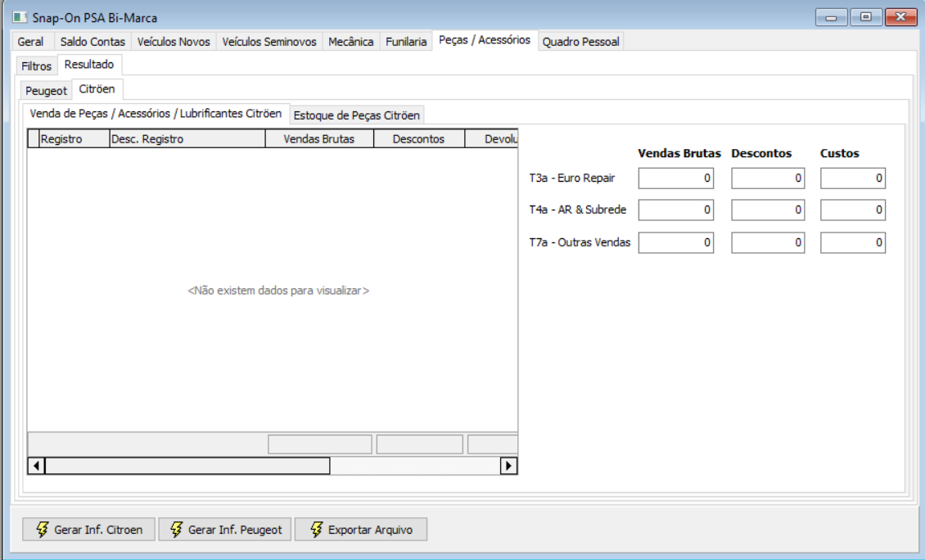925x560 pixels.
Task: Click the T3a - Euro Repair label
Action: [x=572, y=178]
